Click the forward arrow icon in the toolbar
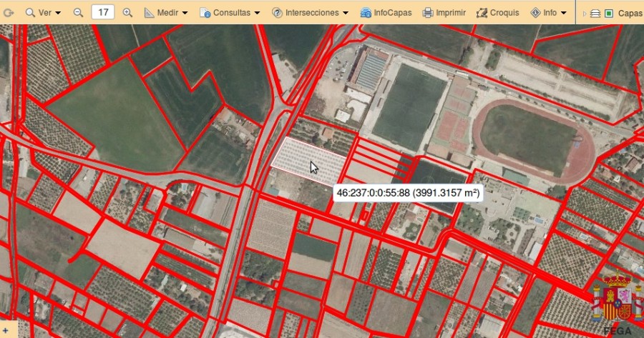 pyautogui.click(x=9, y=13)
